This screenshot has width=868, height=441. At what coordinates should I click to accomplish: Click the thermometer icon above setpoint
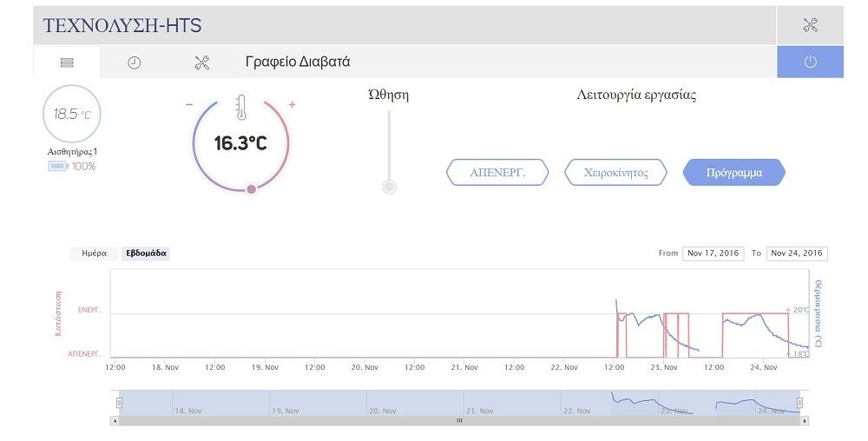240,108
